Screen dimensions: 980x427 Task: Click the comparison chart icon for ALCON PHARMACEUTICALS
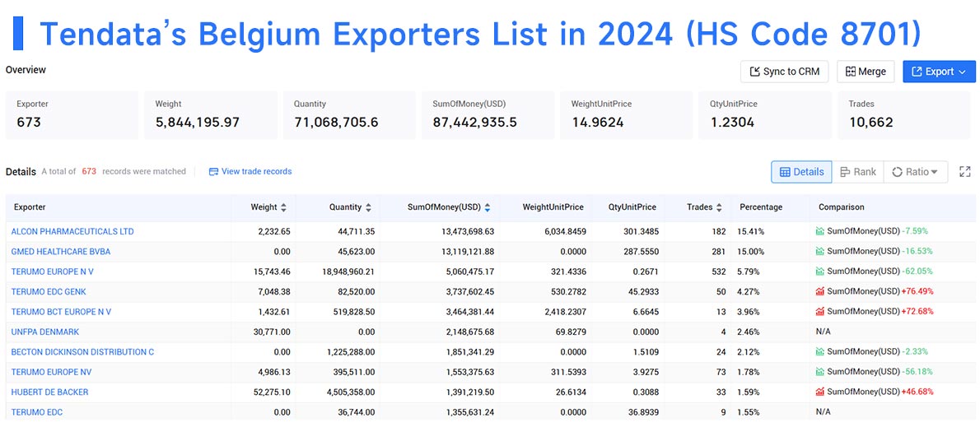tap(820, 232)
